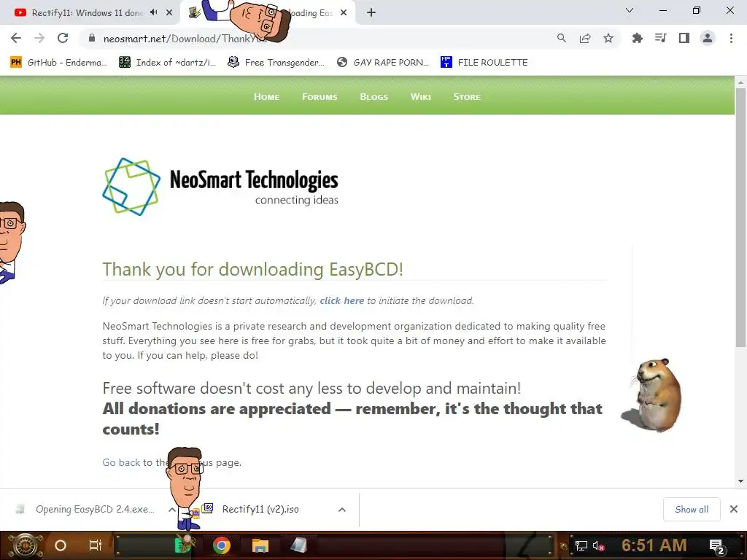Go to Home in site navigation
747x560 pixels.
[266, 97]
